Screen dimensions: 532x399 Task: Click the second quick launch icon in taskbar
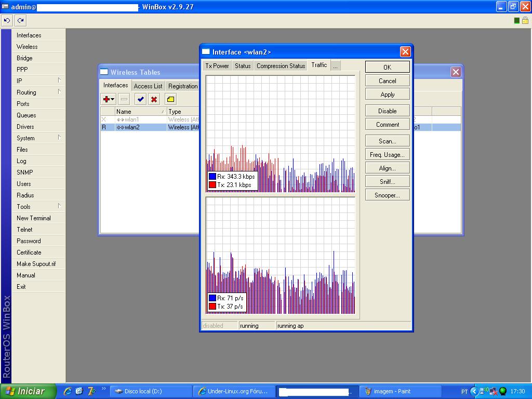(x=79, y=391)
